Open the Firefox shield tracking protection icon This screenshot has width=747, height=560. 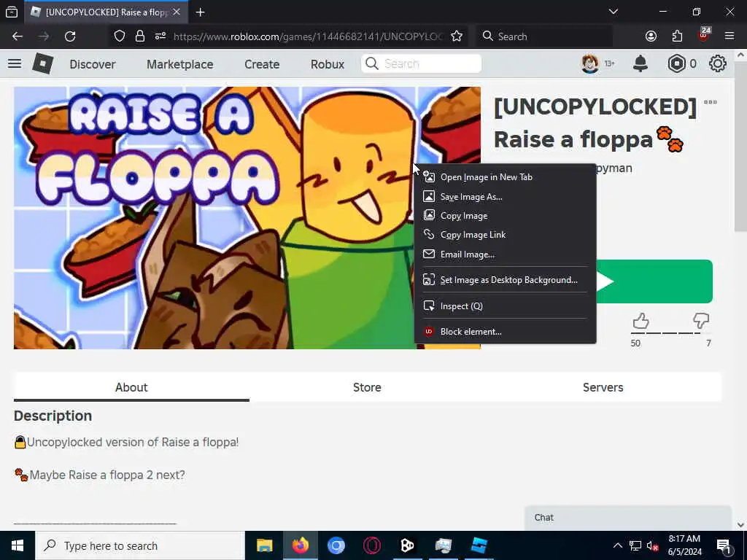point(120,36)
